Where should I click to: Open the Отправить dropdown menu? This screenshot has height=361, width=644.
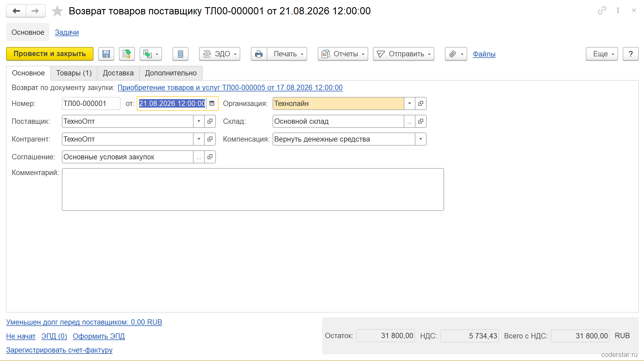click(x=403, y=54)
